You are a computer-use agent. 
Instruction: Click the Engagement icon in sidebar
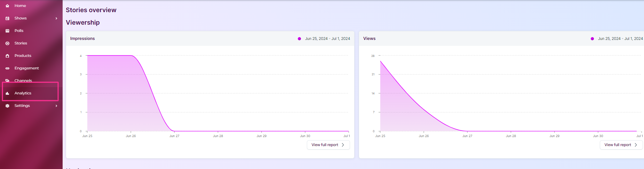(7, 68)
